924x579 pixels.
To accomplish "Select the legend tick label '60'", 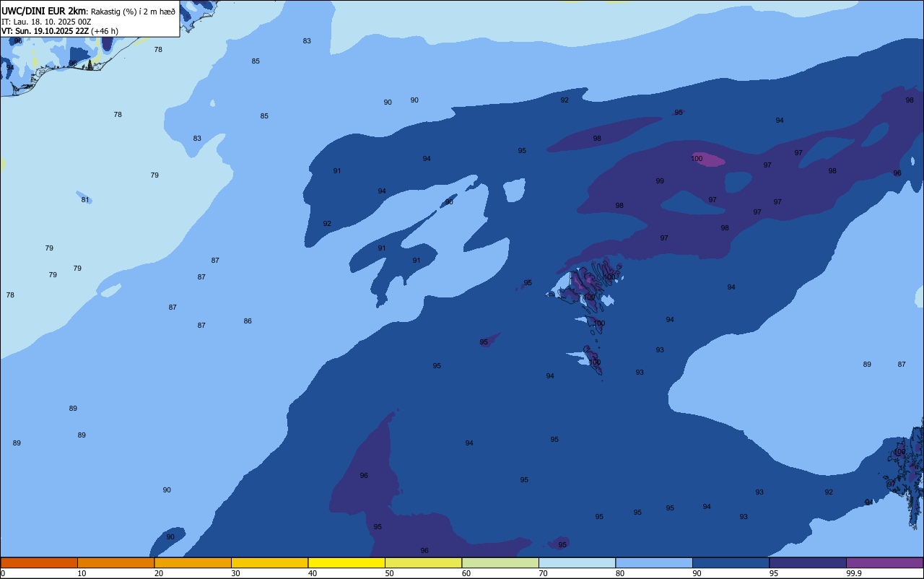I will coord(466,573).
